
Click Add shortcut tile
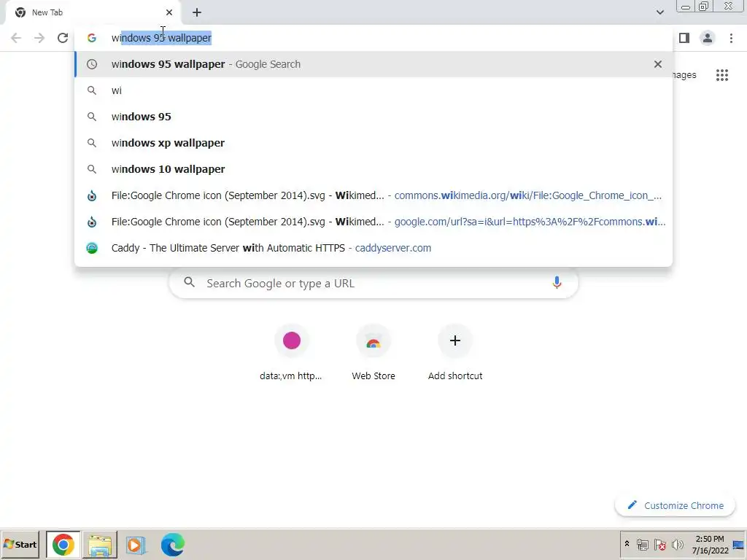[455, 352]
